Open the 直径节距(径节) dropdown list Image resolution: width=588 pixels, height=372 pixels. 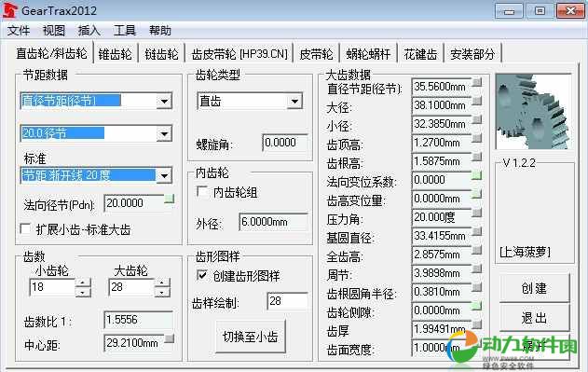tap(164, 101)
